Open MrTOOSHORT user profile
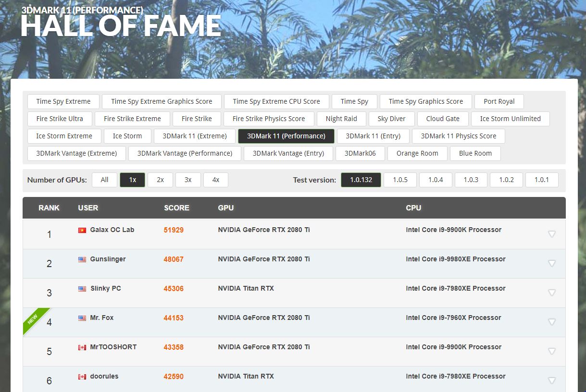 pyautogui.click(x=113, y=347)
